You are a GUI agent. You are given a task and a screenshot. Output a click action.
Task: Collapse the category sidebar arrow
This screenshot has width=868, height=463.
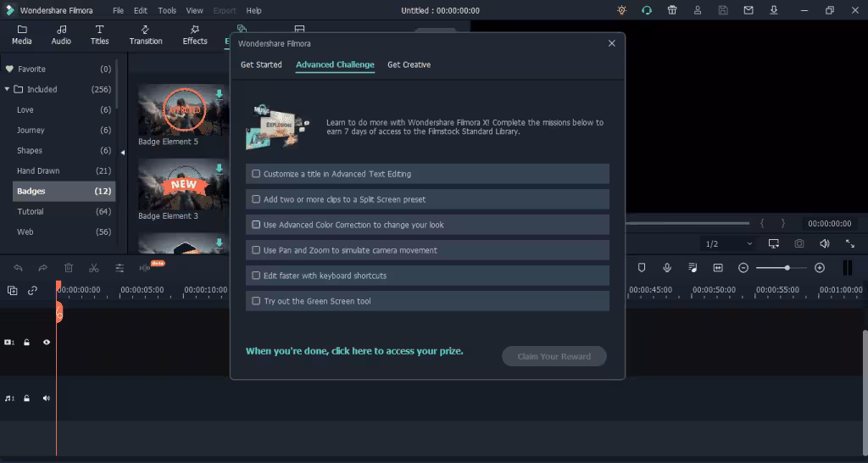click(x=123, y=153)
